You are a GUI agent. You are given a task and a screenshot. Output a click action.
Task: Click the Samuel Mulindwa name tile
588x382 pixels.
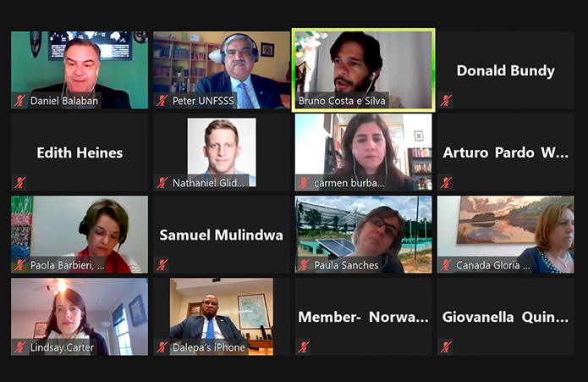222,234
